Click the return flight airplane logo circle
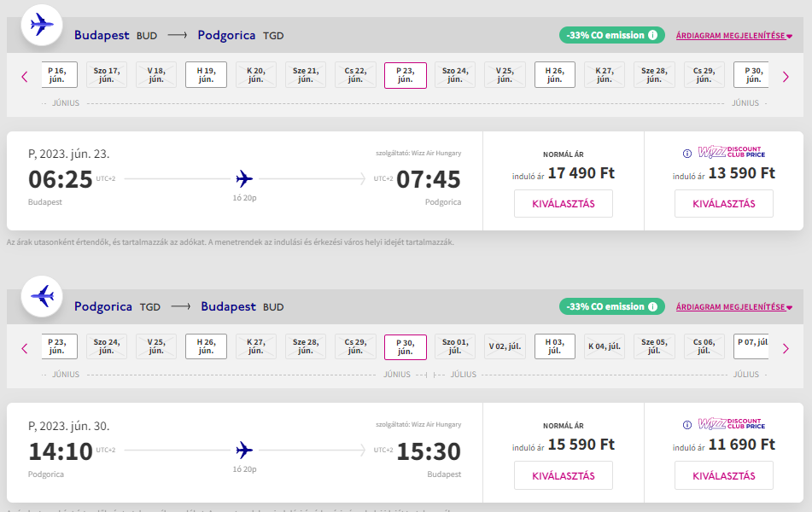This screenshot has height=512, width=812. tap(41, 297)
